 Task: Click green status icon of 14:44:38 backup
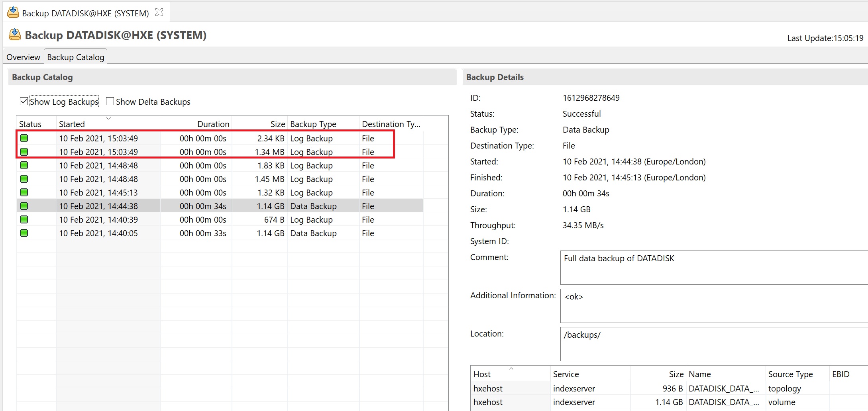(x=24, y=206)
